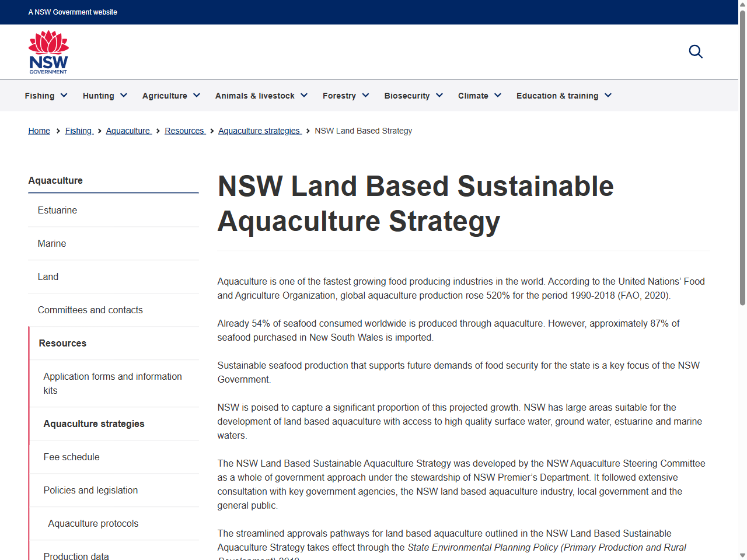Image resolution: width=747 pixels, height=560 pixels.
Task: Select Estuarine in the sidebar
Action: pos(57,210)
